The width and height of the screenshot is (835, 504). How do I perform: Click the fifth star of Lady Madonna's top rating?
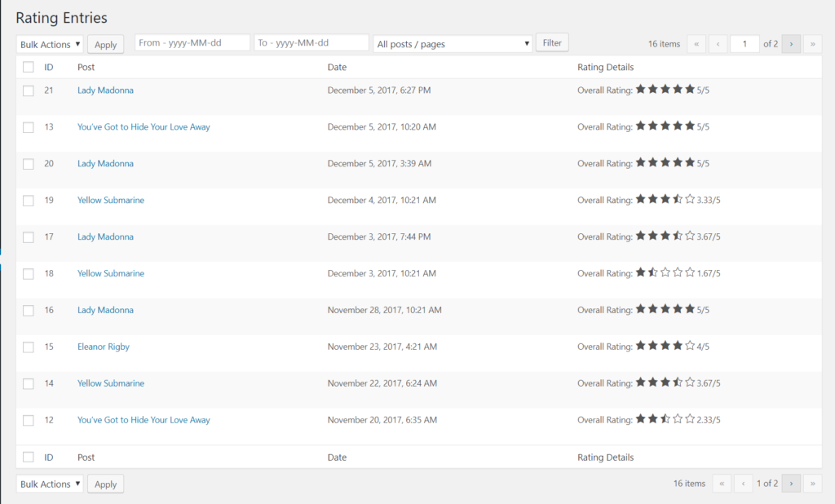[x=689, y=89]
